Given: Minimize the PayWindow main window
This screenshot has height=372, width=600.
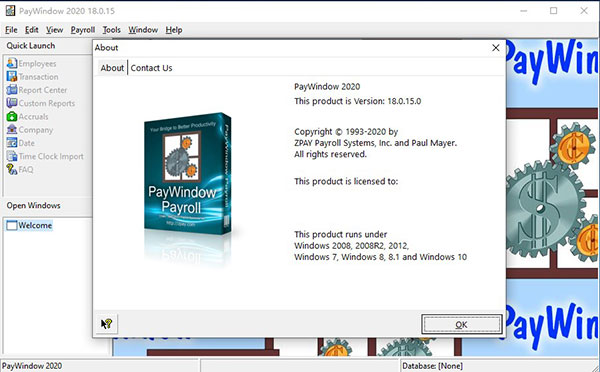Looking at the screenshot, I should click(x=523, y=11).
